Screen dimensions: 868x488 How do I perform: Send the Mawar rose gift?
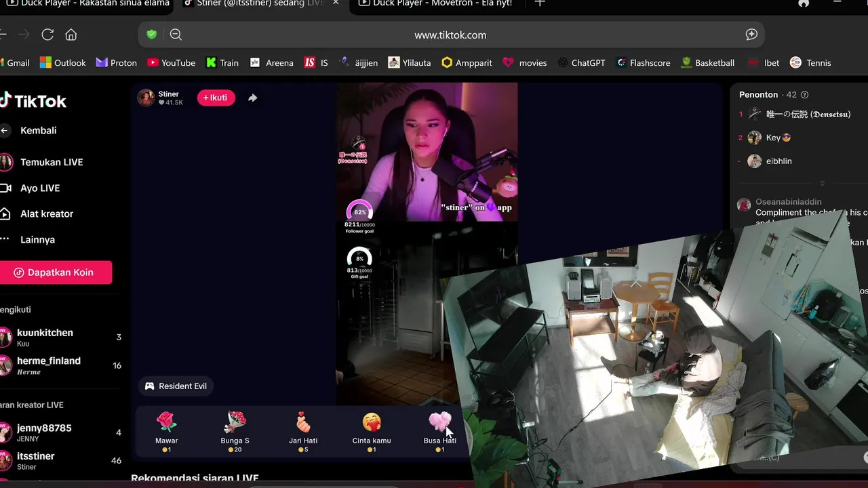pyautogui.click(x=166, y=432)
